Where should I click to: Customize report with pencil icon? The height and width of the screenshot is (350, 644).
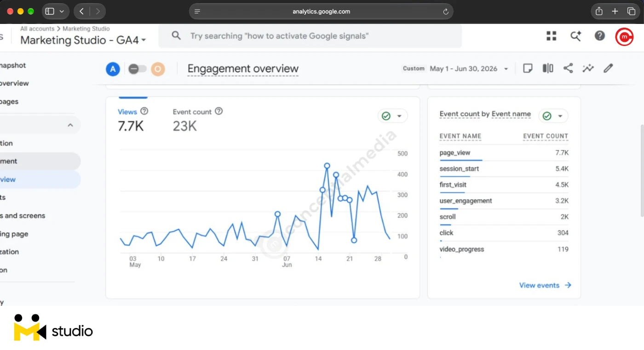point(608,69)
